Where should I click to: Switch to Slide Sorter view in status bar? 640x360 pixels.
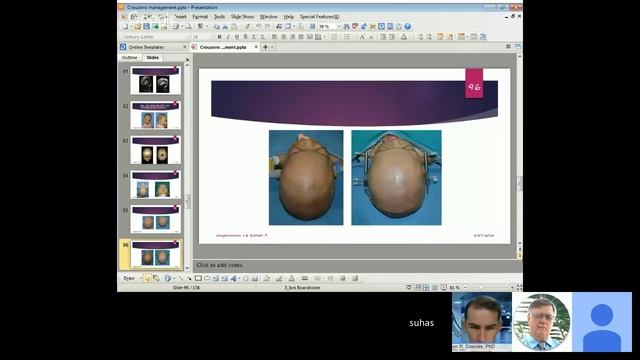426,287
